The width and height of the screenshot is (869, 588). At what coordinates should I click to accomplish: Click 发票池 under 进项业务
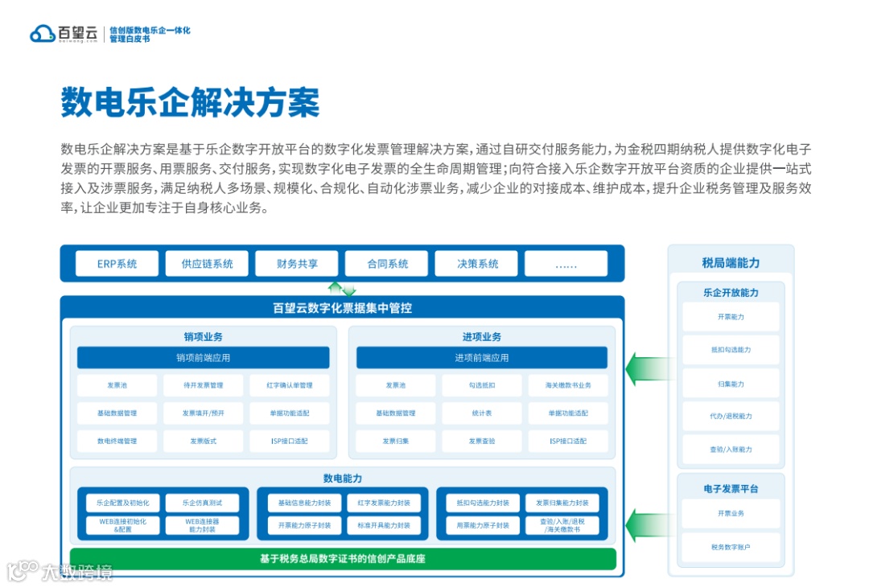click(x=396, y=385)
